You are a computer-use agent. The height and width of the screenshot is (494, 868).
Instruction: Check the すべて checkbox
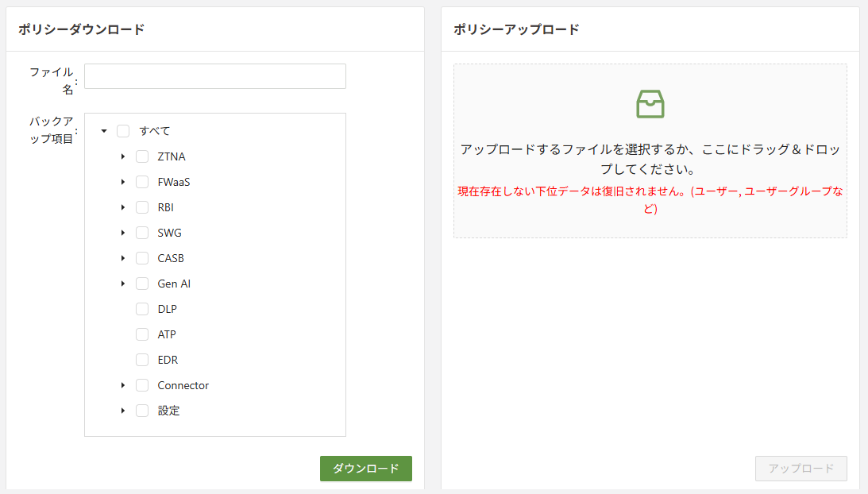[x=123, y=131]
